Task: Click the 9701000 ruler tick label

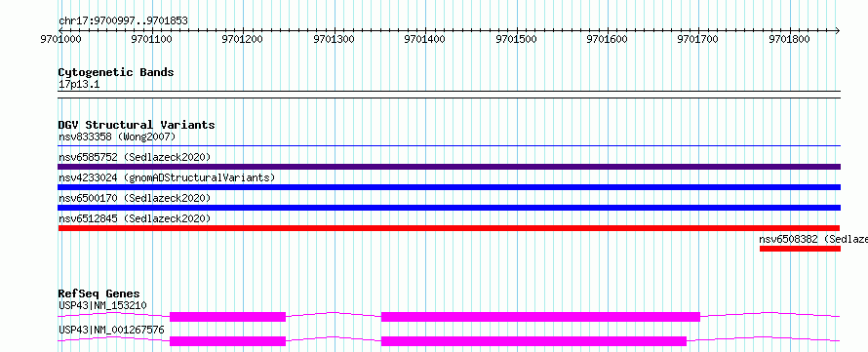Action: point(60,39)
